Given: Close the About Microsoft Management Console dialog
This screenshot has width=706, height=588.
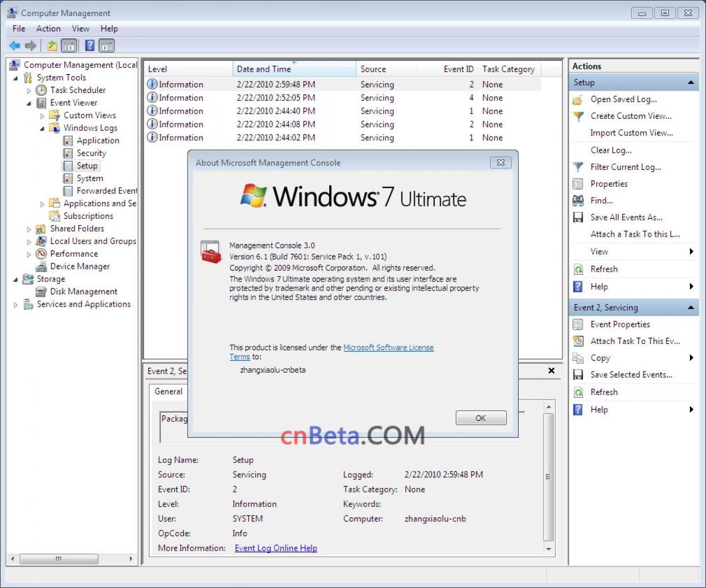Looking at the screenshot, I should tap(500, 163).
